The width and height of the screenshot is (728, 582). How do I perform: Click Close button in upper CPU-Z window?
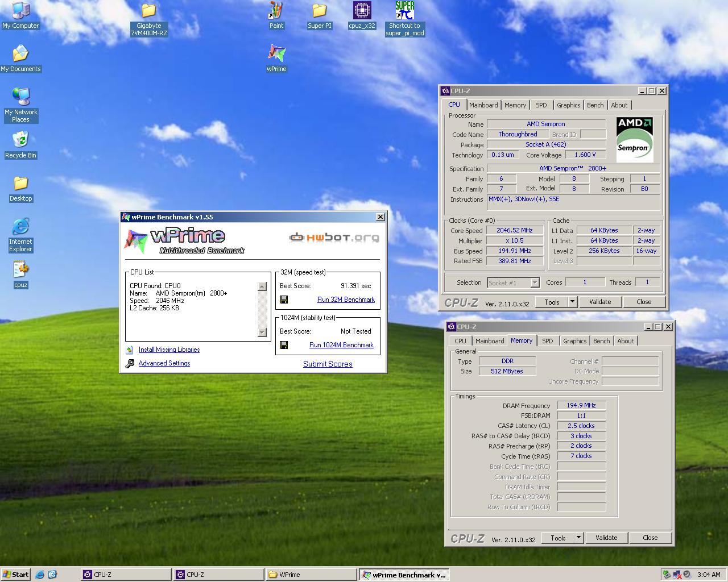tap(644, 302)
